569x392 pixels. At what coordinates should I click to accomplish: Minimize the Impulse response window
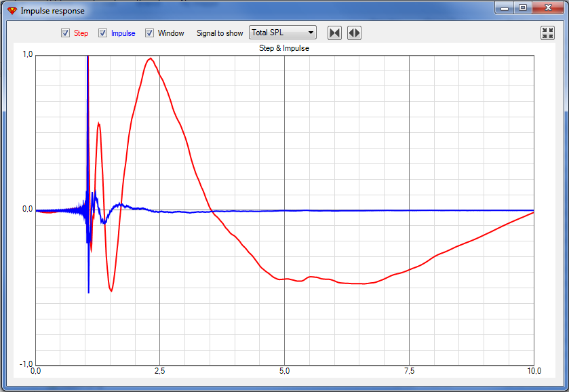point(505,8)
